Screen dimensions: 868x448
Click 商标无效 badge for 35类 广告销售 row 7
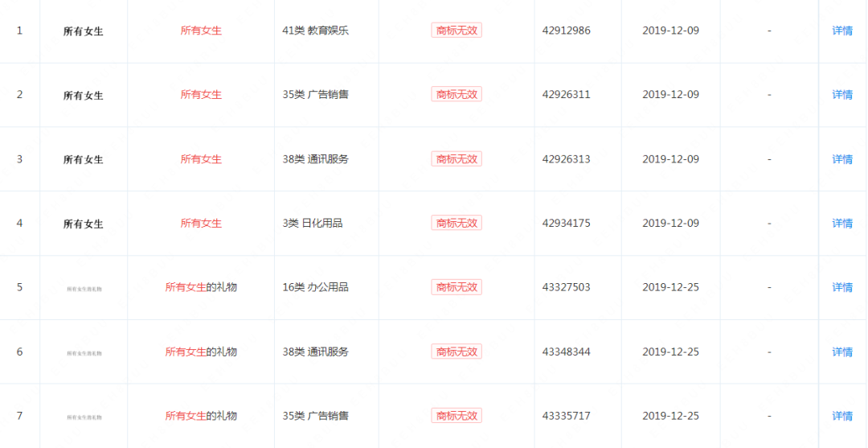coord(457,415)
